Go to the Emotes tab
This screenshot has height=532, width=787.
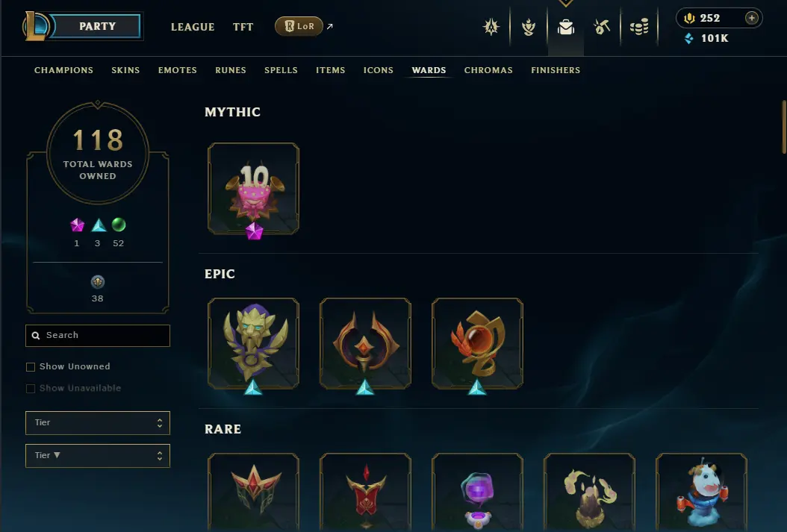(178, 70)
